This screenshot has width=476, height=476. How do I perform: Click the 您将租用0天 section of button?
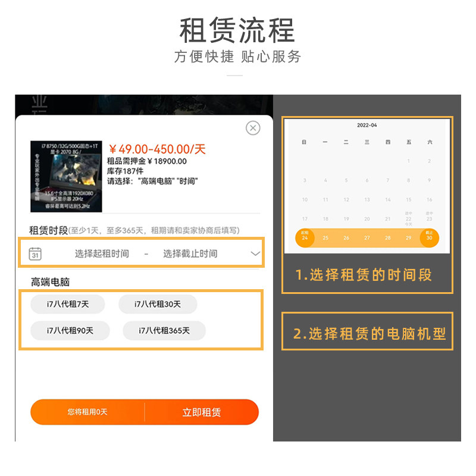[x=87, y=412]
